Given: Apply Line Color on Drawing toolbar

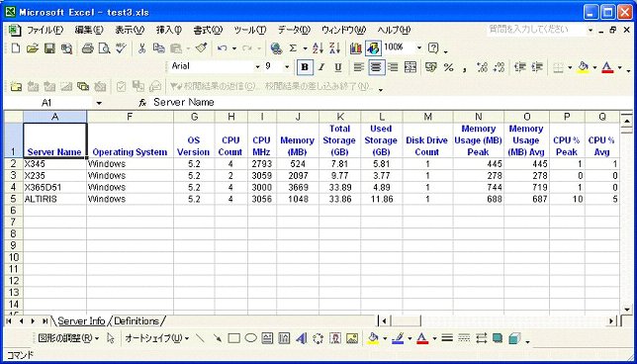Looking at the screenshot, I should click(x=398, y=338).
